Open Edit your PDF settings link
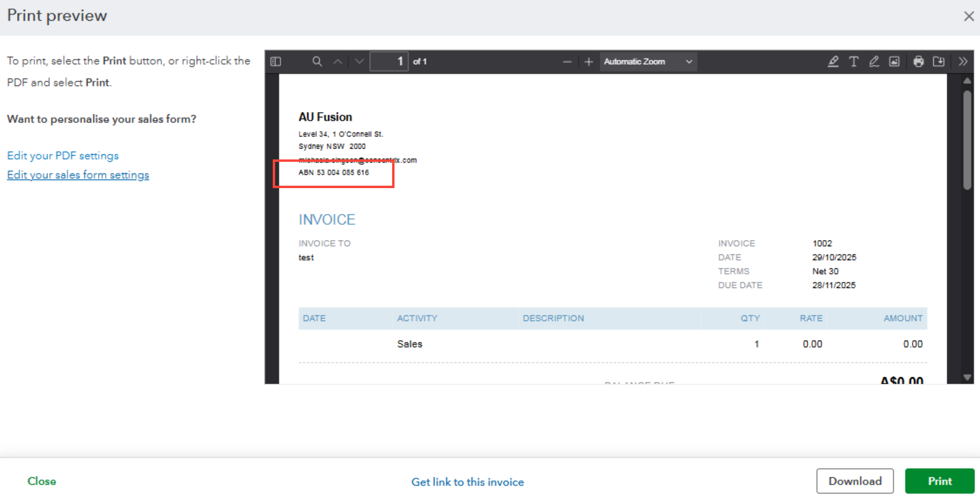Image resolution: width=980 pixels, height=498 pixels. click(x=63, y=156)
